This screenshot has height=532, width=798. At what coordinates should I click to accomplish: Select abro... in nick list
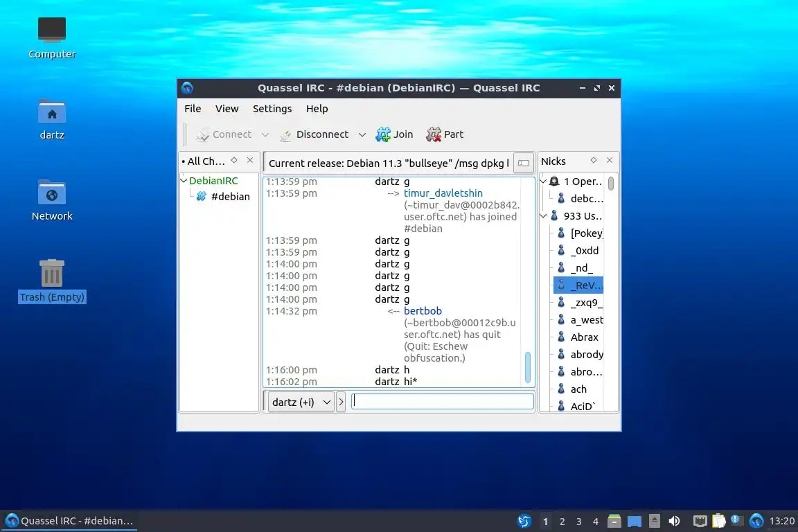click(x=580, y=371)
